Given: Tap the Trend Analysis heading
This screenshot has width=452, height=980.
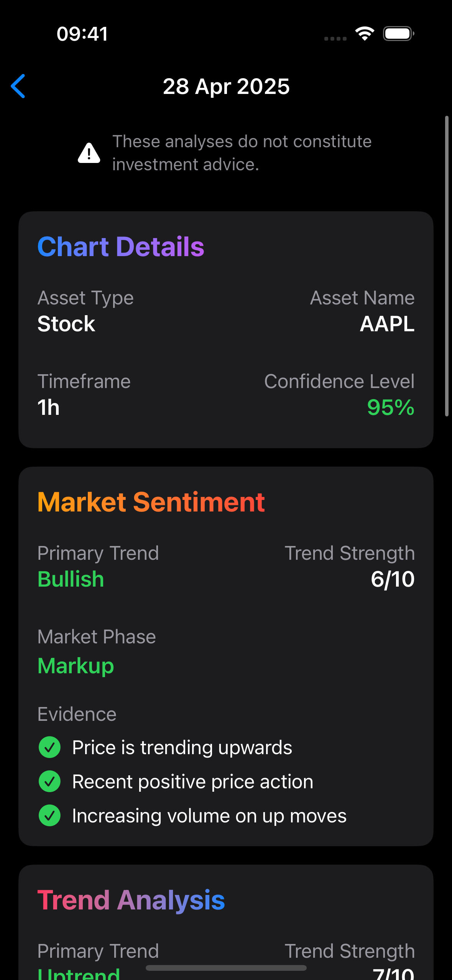Looking at the screenshot, I should [131, 900].
